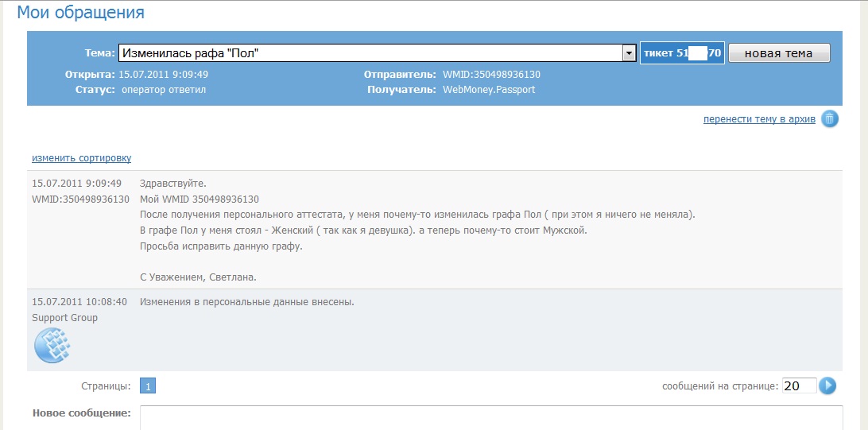Image resolution: width=868 pixels, height=430 pixels.
Task: Click the 'Новое сообщение:' label
Action: (x=82, y=413)
